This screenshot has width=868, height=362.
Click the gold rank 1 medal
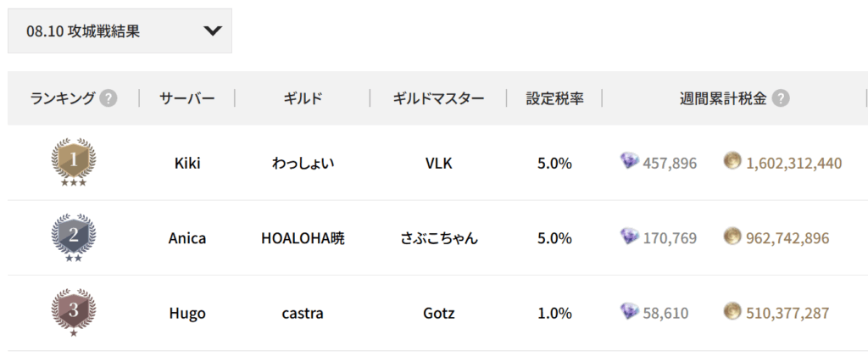[74, 162]
